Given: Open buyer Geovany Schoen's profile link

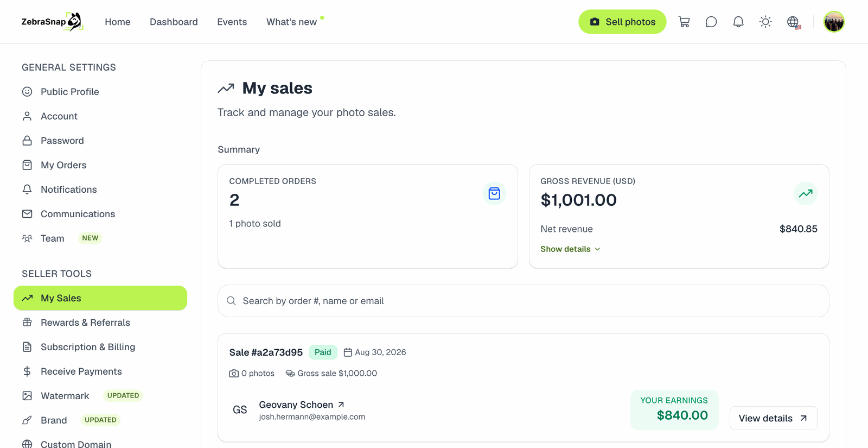Looking at the screenshot, I should pos(302,405).
